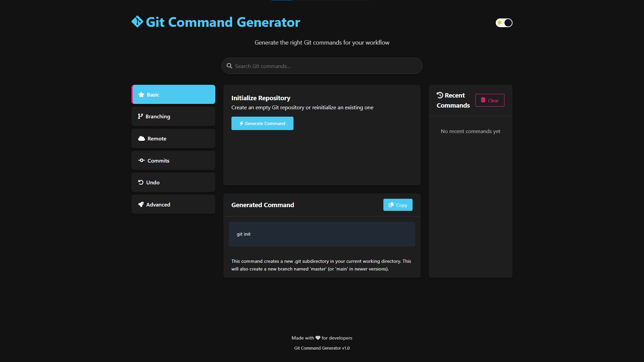Click the Generate Command button
This screenshot has width=644, height=362.
click(x=262, y=123)
